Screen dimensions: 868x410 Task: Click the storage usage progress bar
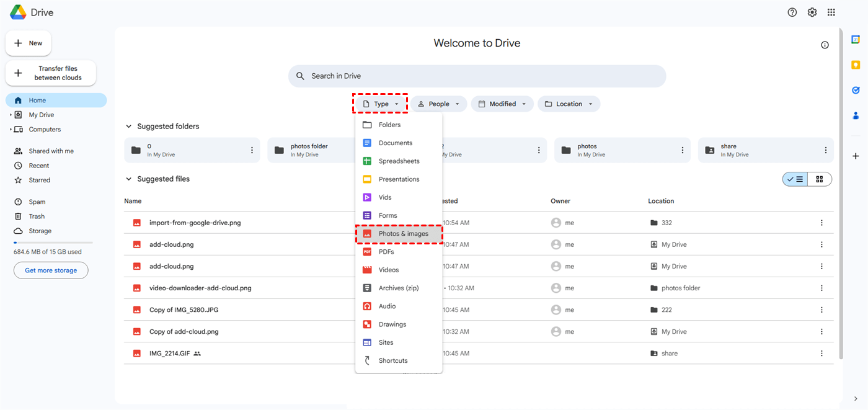(x=53, y=243)
